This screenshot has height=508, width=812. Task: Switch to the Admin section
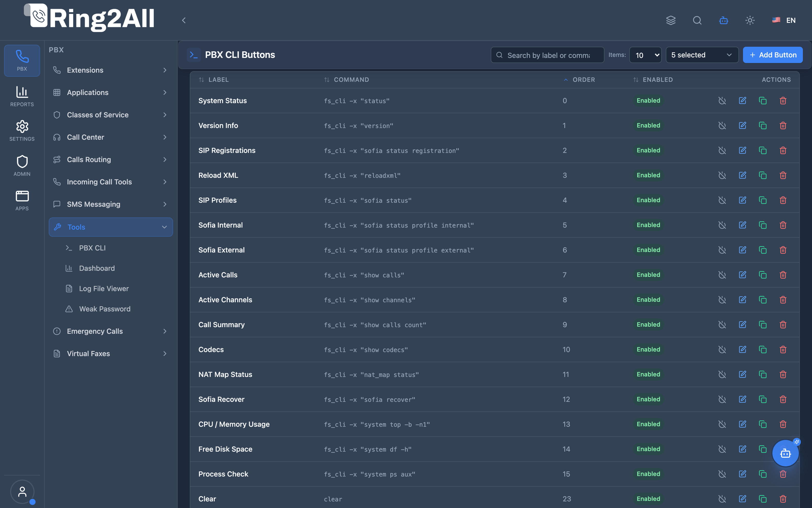(x=22, y=166)
